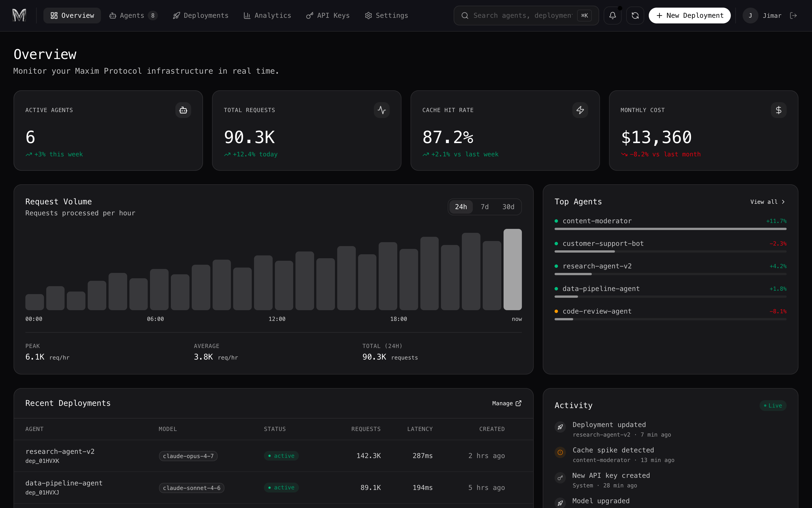Click the Jimar username
Screen dimensions: 812x508
[772, 16]
